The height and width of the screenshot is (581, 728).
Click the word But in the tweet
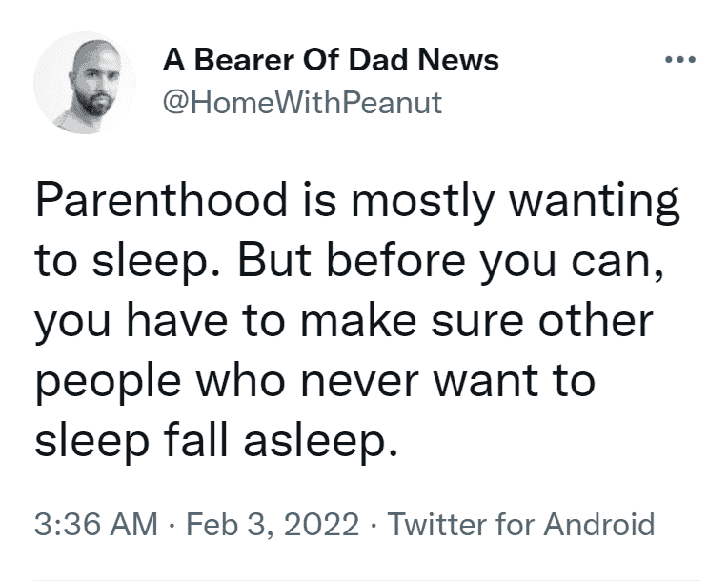click(274, 260)
